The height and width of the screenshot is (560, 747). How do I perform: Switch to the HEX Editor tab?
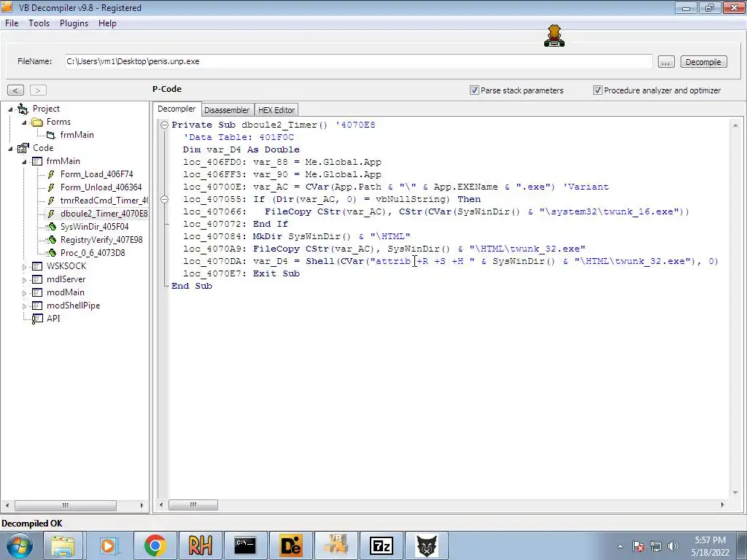pyautogui.click(x=276, y=110)
